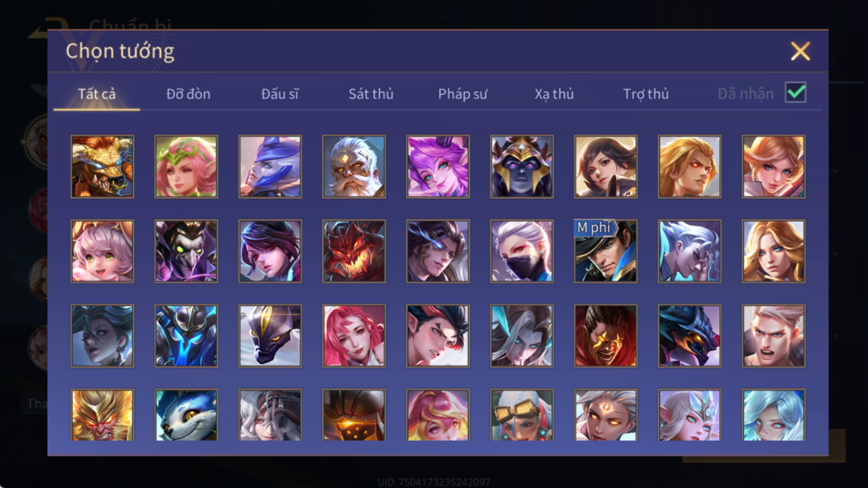Select the masked white-haired ninja hero
Viewport: 868px width, 488px height.
[522, 251]
